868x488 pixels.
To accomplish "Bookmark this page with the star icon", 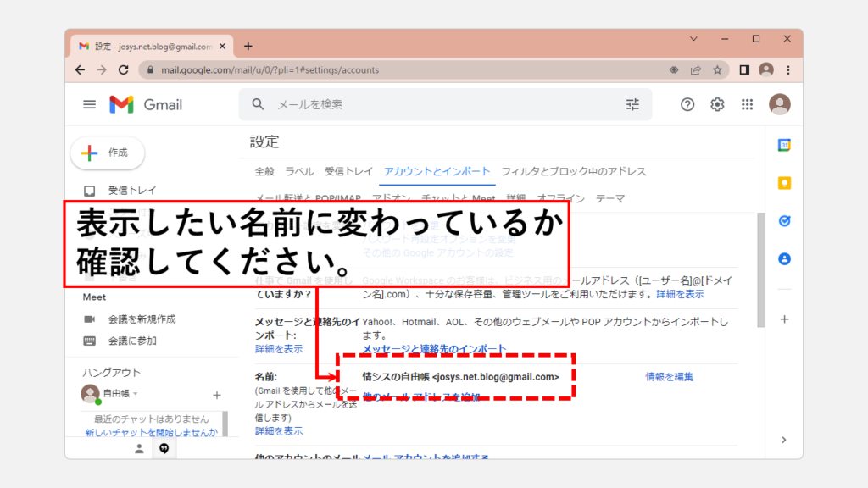I will (717, 70).
